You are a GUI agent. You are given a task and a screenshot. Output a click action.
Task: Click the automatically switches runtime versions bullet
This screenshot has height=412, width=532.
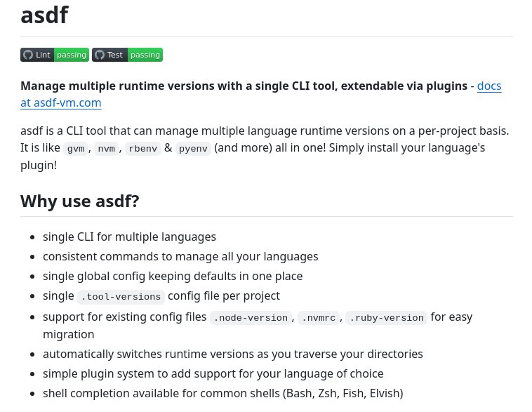(232, 354)
